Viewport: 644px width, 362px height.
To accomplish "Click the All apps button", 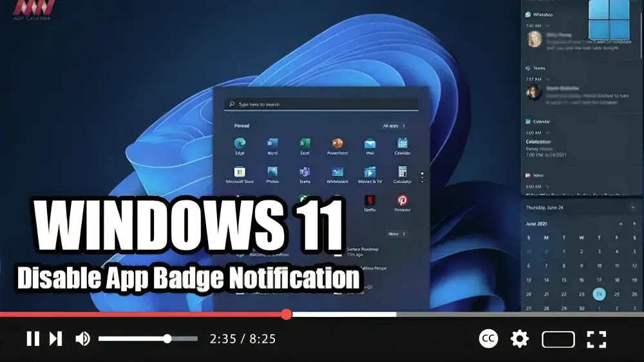I will tap(393, 126).
